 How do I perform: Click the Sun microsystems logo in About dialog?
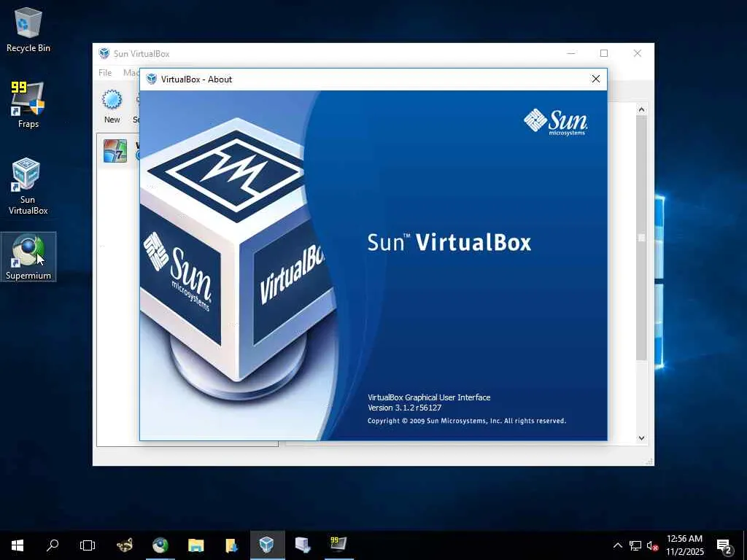click(555, 122)
